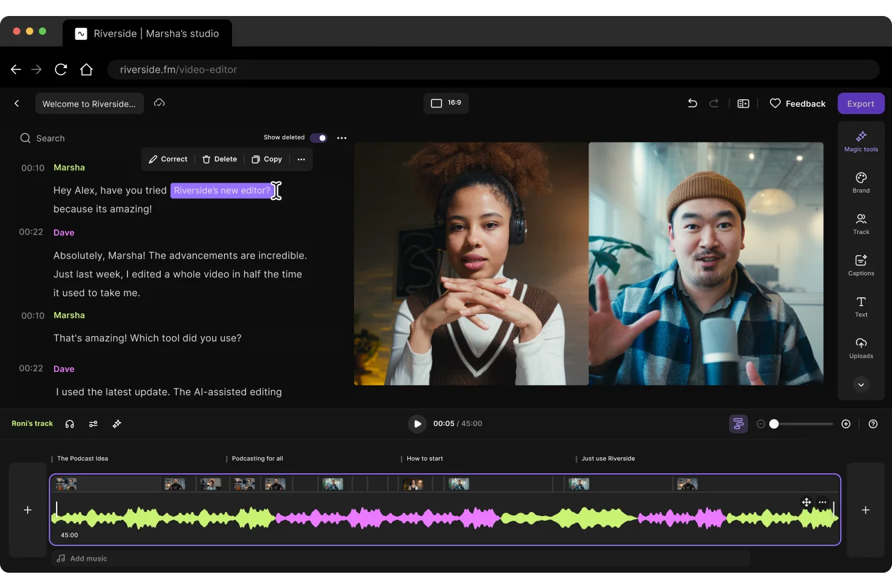Click Correct in the transcript toolbar
The height and width of the screenshot is (588, 892).
[168, 159]
